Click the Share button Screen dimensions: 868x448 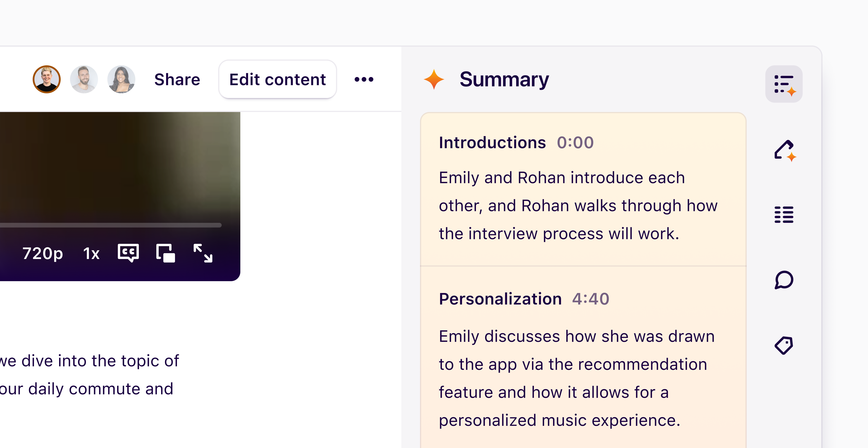point(177,80)
